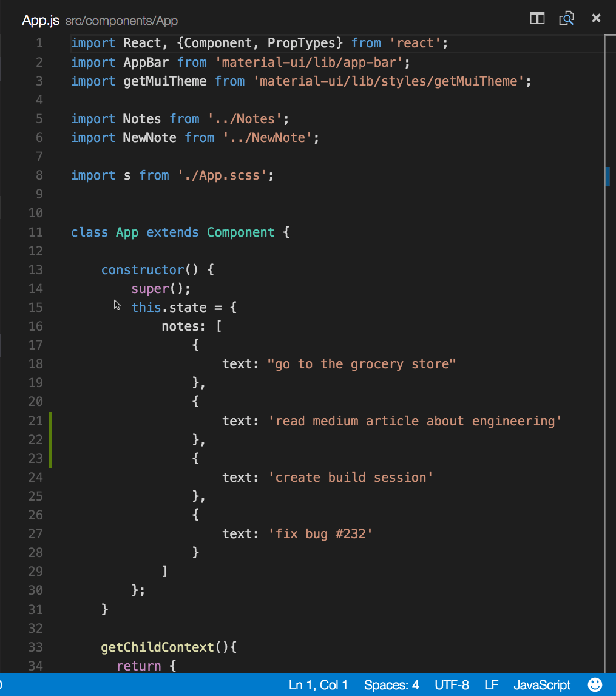Close the App.js editor
The image size is (616, 696).
(596, 18)
